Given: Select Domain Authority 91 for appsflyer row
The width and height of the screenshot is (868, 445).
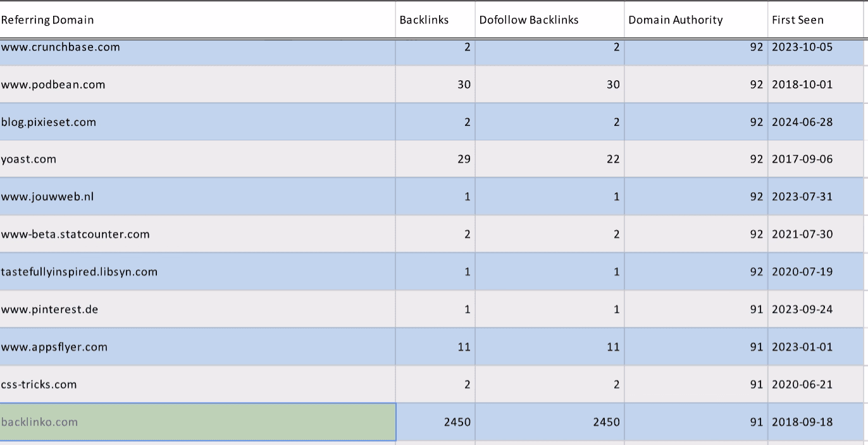Looking at the screenshot, I should pyautogui.click(x=696, y=347).
